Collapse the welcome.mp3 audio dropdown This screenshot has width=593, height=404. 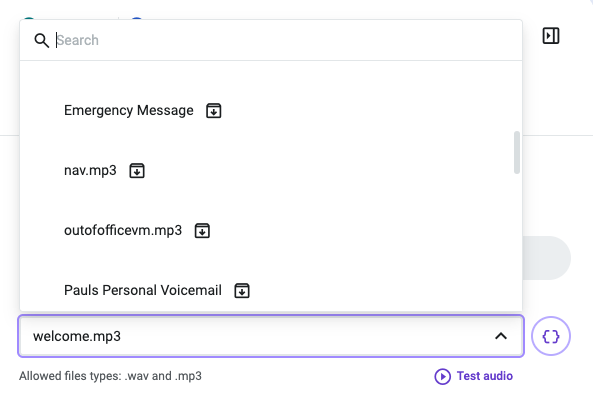(271, 336)
